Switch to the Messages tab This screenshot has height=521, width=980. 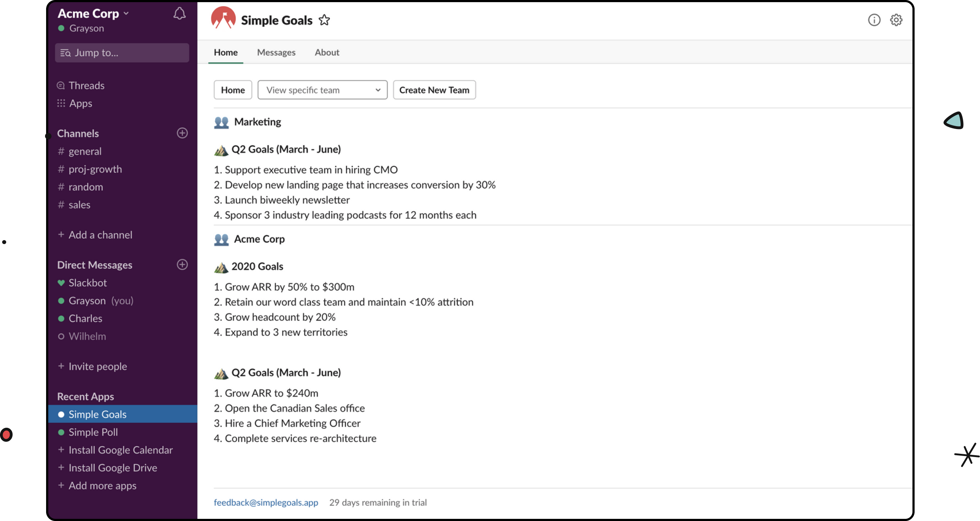pos(276,52)
